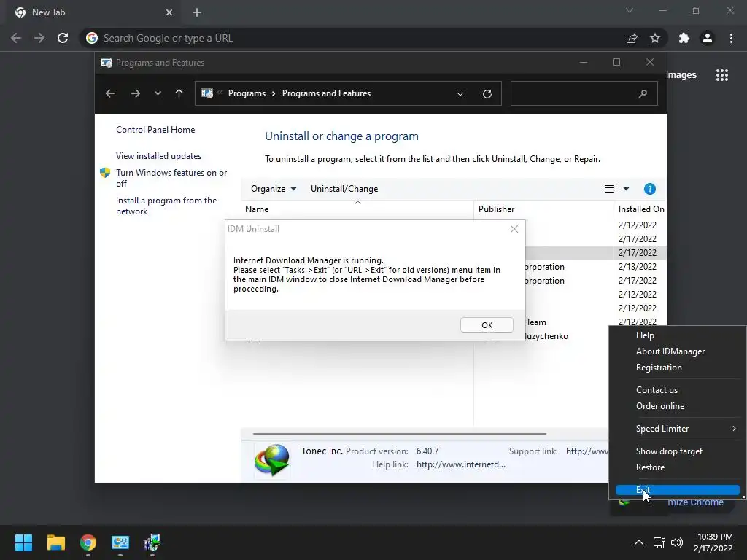The width and height of the screenshot is (747, 560).
Task: Click Uninstall/Change toolbar button
Action: 344,189
